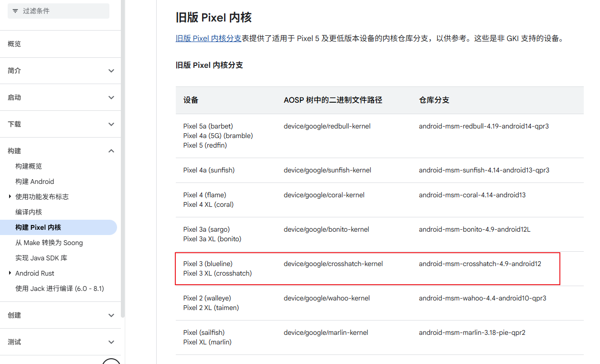Image resolution: width=600 pixels, height=364 pixels.
Task: Click Pixel 4a (5G) (bramble) text
Action: pyautogui.click(x=218, y=136)
